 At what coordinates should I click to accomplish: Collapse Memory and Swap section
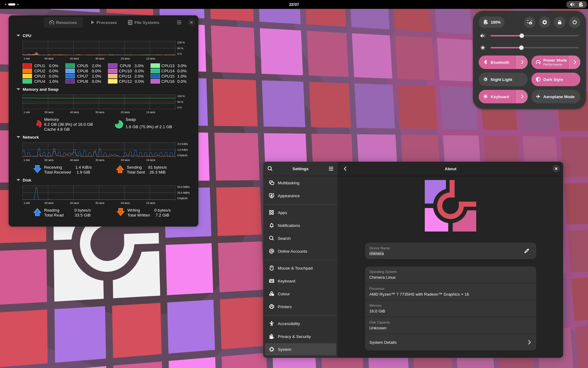(x=18, y=89)
